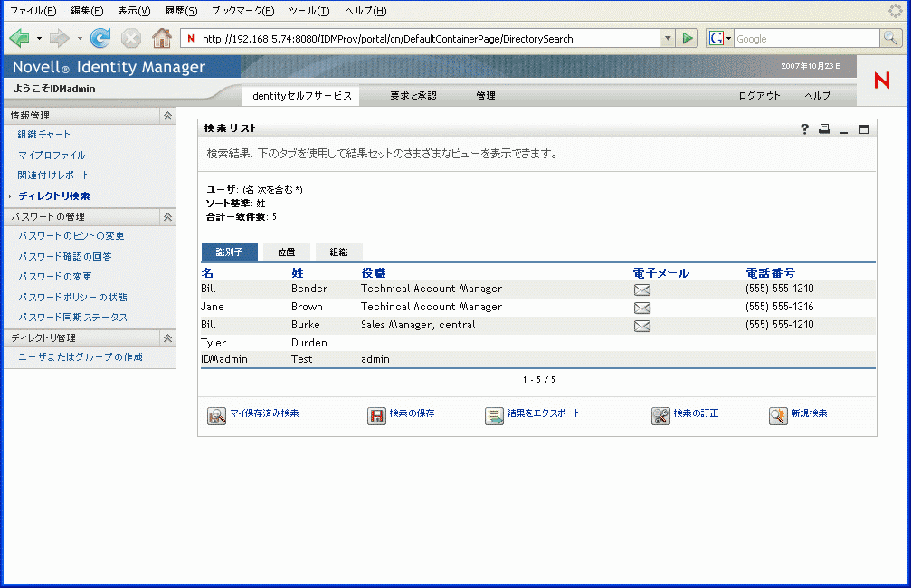Sort results by the 役職 column header
The height and width of the screenshot is (588, 911).
pos(373,272)
